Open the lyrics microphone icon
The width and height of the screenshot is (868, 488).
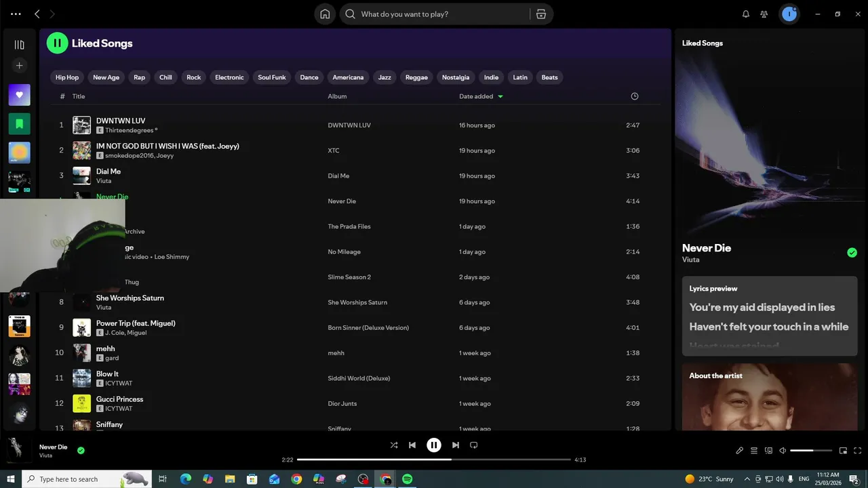(740, 451)
